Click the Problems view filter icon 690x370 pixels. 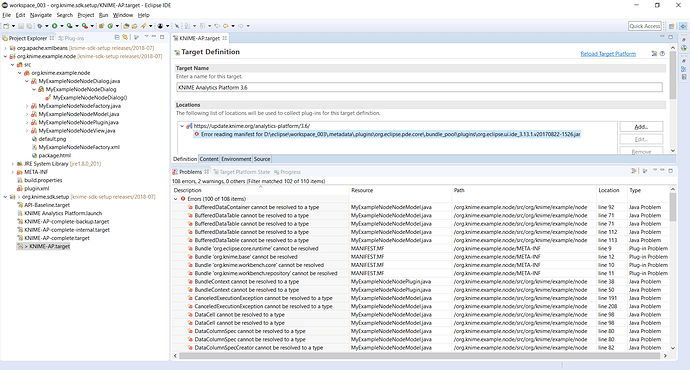pyautogui.click(x=634, y=171)
